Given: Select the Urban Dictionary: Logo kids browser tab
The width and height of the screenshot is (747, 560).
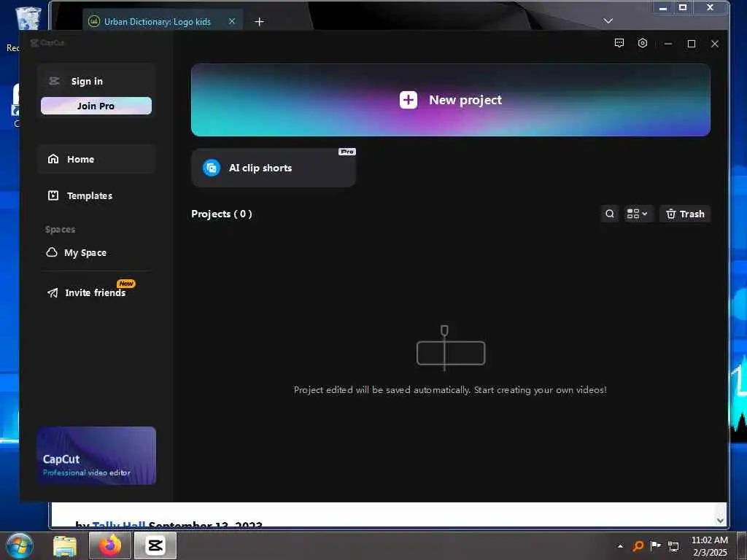Looking at the screenshot, I should (x=162, y=21).
